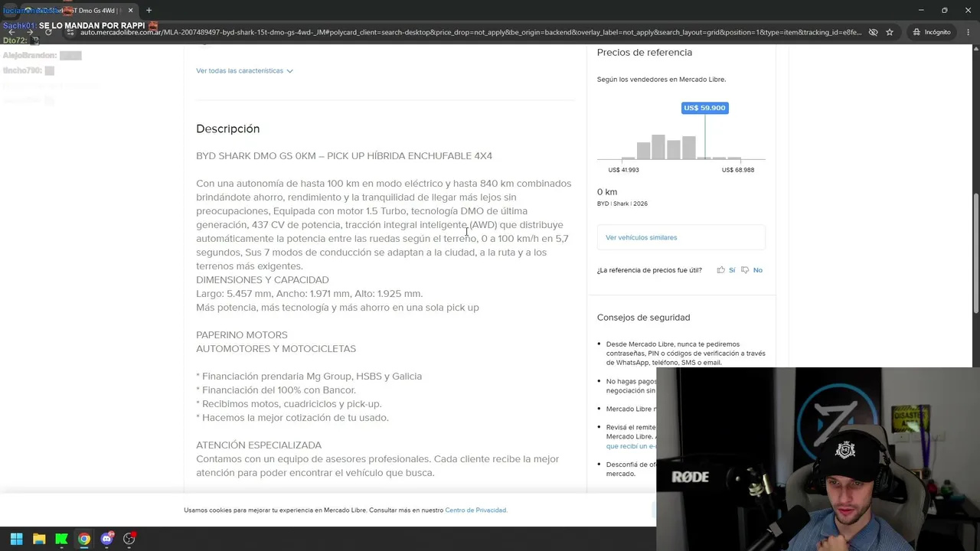980x551 pixels.
Task: Click 'AUTOMOTORES Y MOTOCICLETAS' text
Action: (x=276, y=349)
